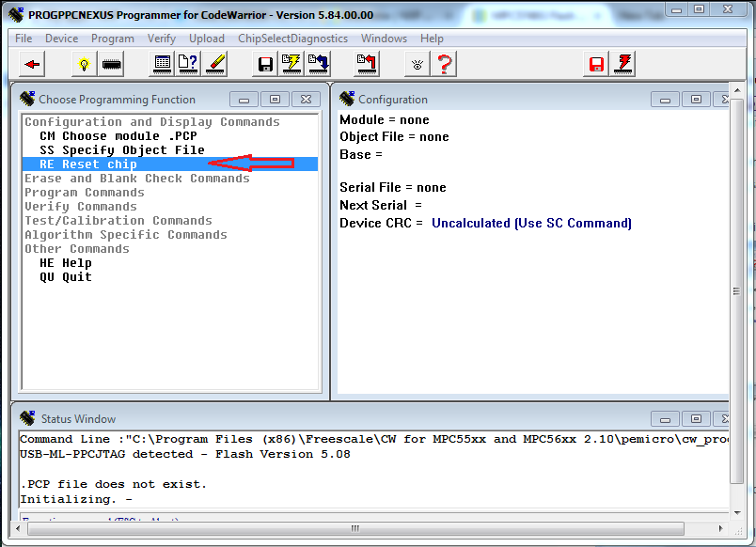The height and width of the screenshot is (547, 756).
Task: Minimize the Configuration panel
Action: tap(665, 100)
